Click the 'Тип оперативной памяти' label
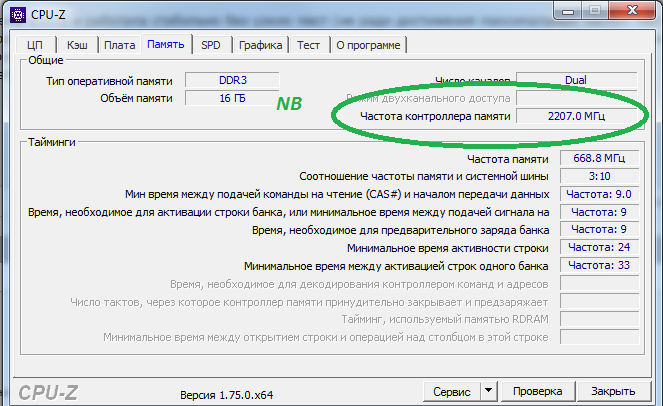This screenshot has height=406, width=663. (x=109, y=81)
